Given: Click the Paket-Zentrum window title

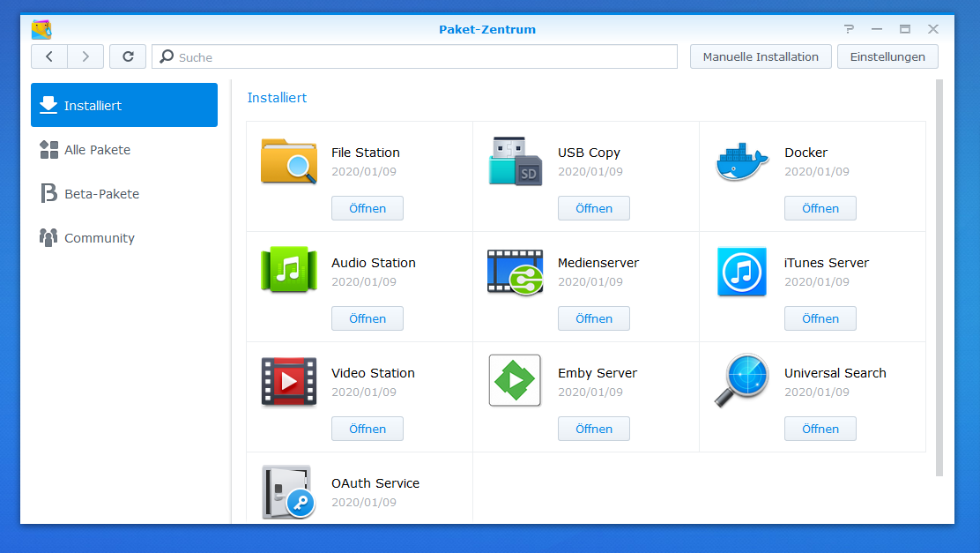Looking at the screenshot, I should point(486,29).
